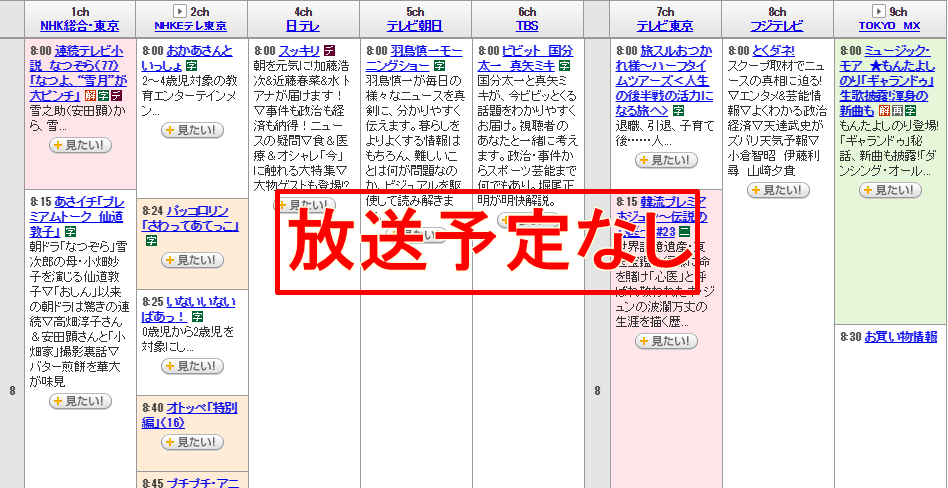Open the NHKEテレ東京 channel link
This screenshot has height=488, width=948.
tap(191, 26)
